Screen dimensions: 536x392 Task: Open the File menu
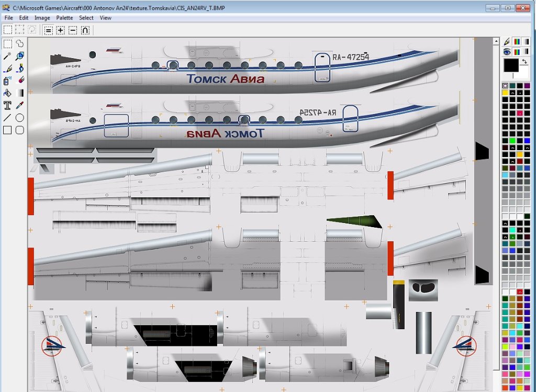[x=8, y=18]
